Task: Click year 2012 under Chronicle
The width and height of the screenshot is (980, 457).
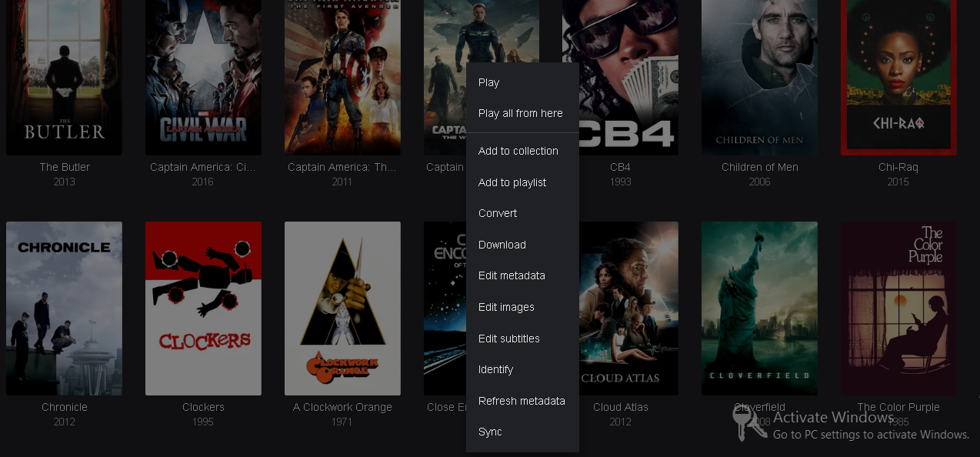Action: [65, 422]
